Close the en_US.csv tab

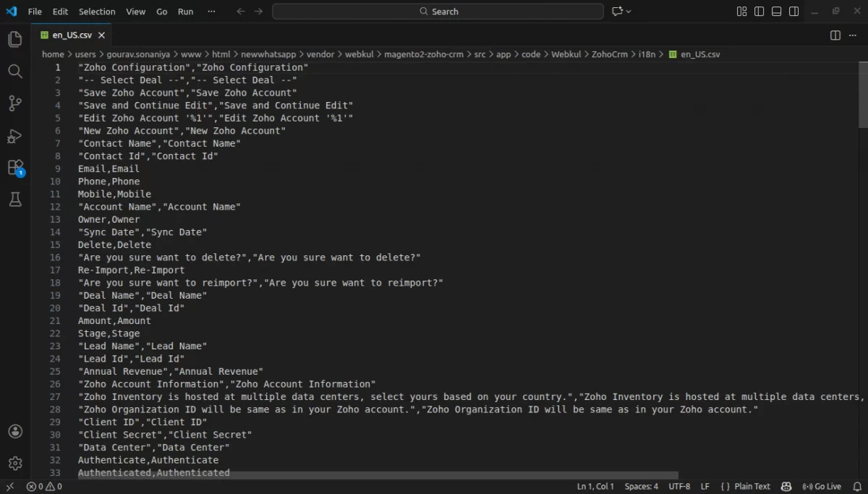101,35
